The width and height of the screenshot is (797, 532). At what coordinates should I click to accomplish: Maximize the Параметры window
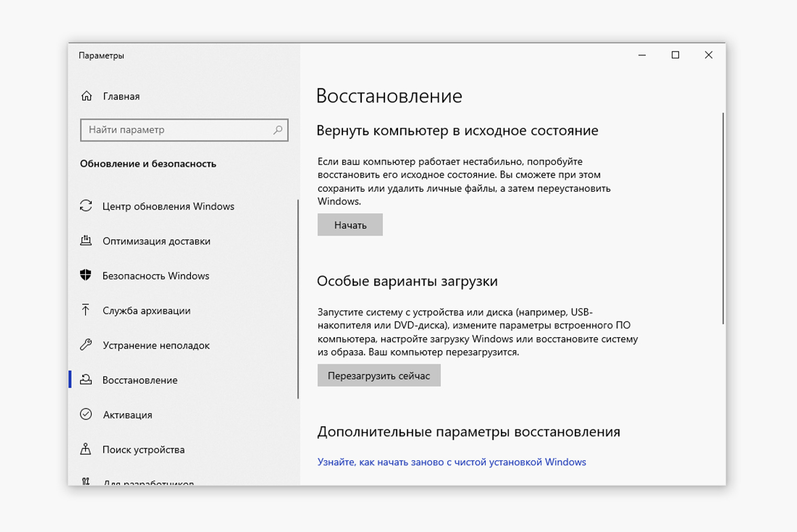coord(675,55)
